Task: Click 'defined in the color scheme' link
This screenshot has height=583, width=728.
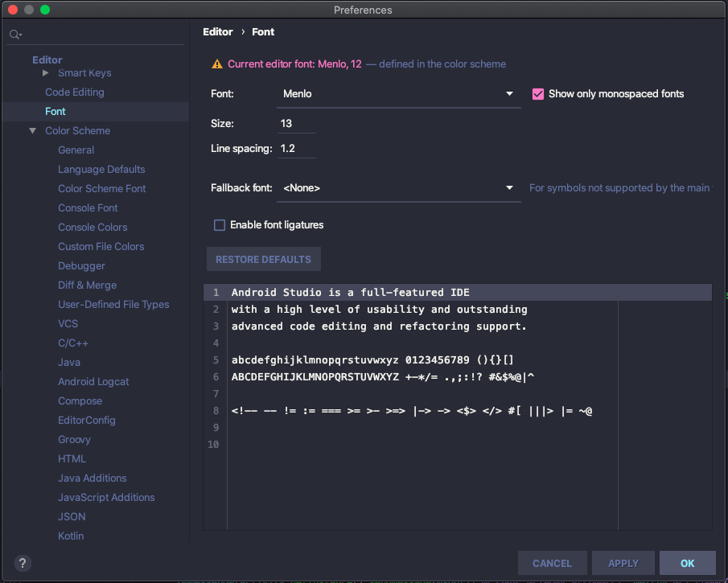Action: click(442, 64)
